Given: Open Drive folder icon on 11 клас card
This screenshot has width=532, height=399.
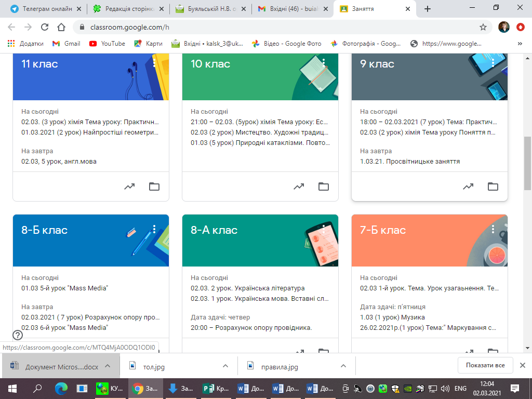Looking at the screenshot, I should pos(154,187).
